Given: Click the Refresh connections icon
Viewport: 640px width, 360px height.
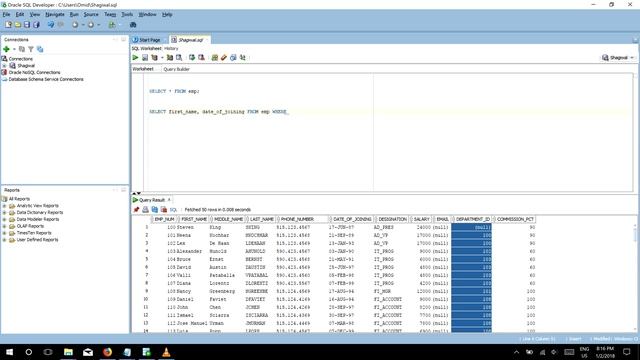Looking at the screenshot, I should pos(22,49).
